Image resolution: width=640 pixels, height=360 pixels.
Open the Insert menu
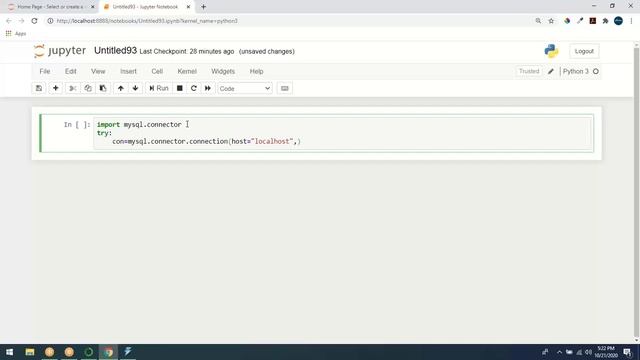click(x=128, y=71)
